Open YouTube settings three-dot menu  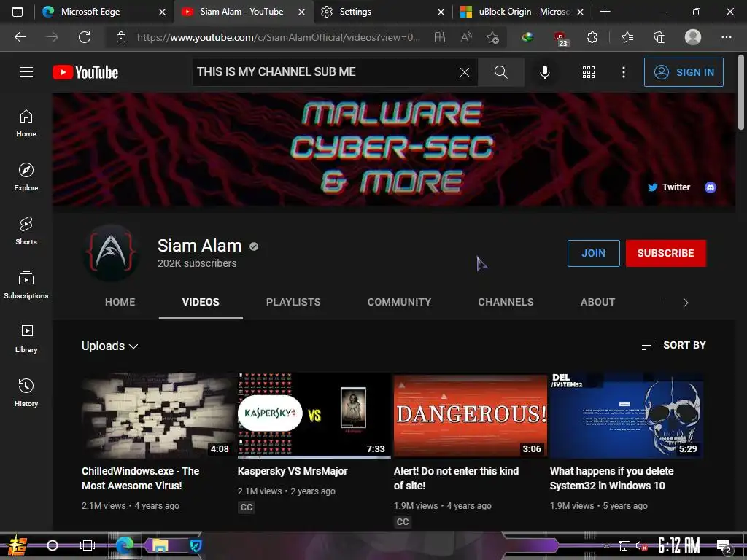coord(623,72)
